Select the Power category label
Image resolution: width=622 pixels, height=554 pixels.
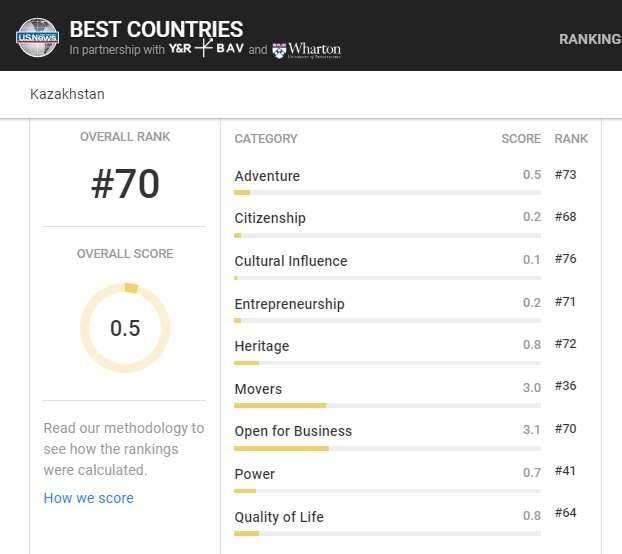(x=255, y=474)
